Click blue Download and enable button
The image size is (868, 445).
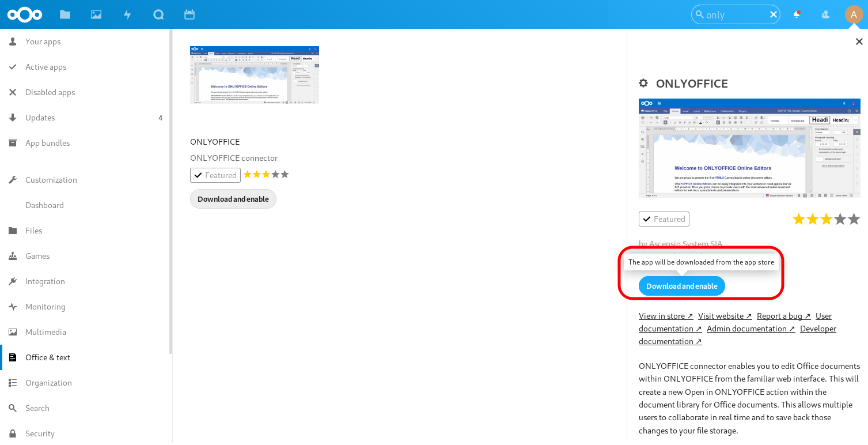coord(682,286)
